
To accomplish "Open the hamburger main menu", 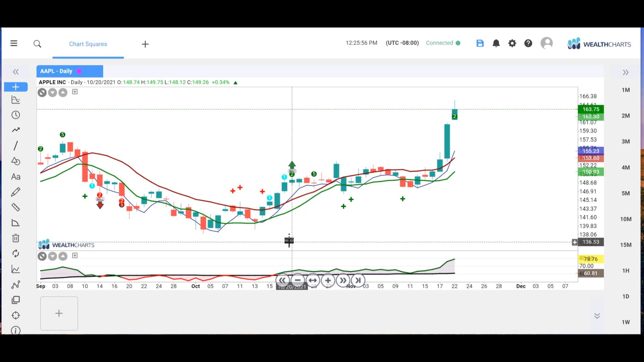I will click(14, 43).
